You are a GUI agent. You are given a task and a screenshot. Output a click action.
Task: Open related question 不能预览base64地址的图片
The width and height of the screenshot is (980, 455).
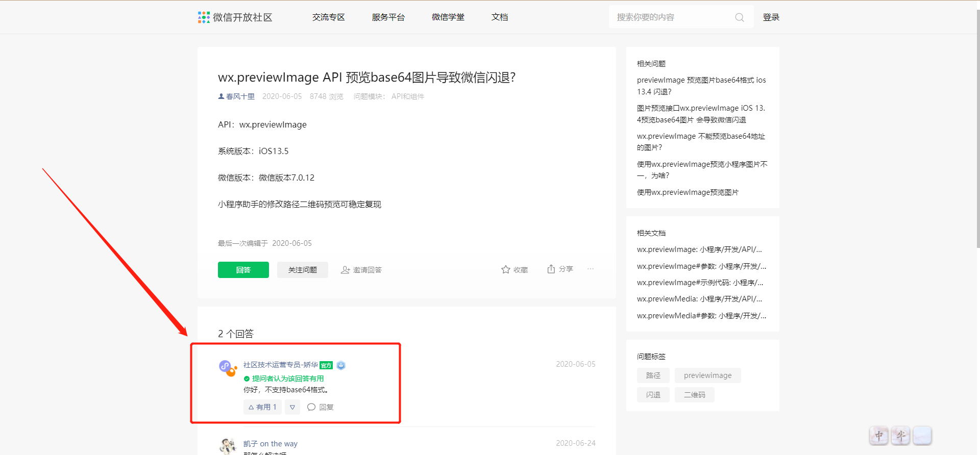pos(701,142)
